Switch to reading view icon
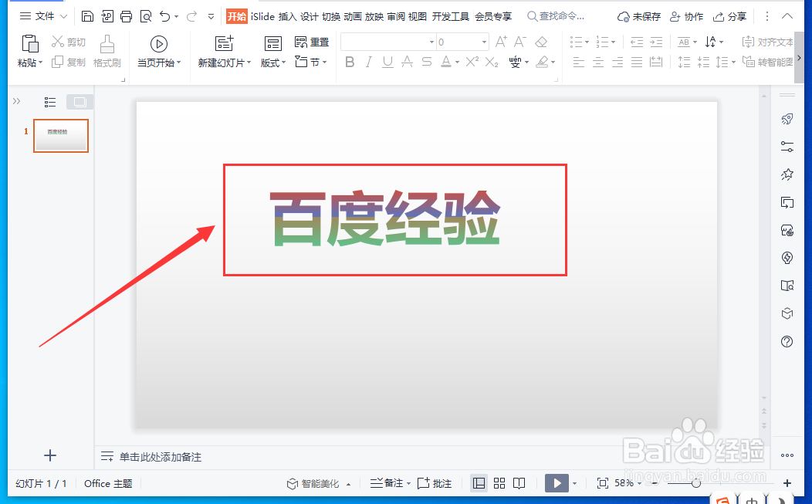Viewport: 812px width, 504px height. [519, 483]
